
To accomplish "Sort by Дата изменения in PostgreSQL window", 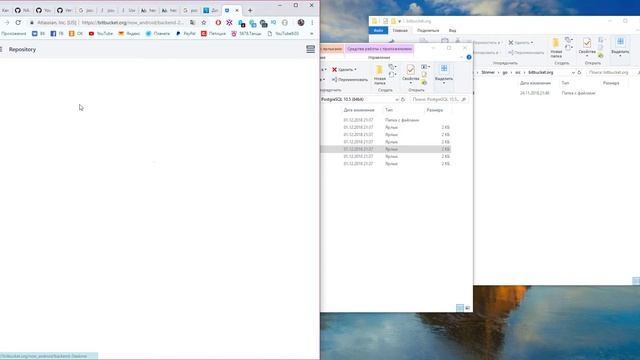I will tap(359, 110).
